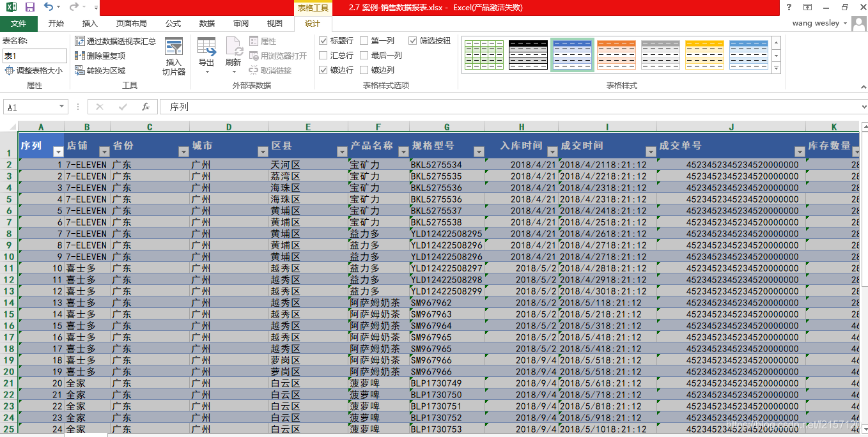Expand the Name Box dropdown arrow
The image size is (868, 437).
click(62, 107)
